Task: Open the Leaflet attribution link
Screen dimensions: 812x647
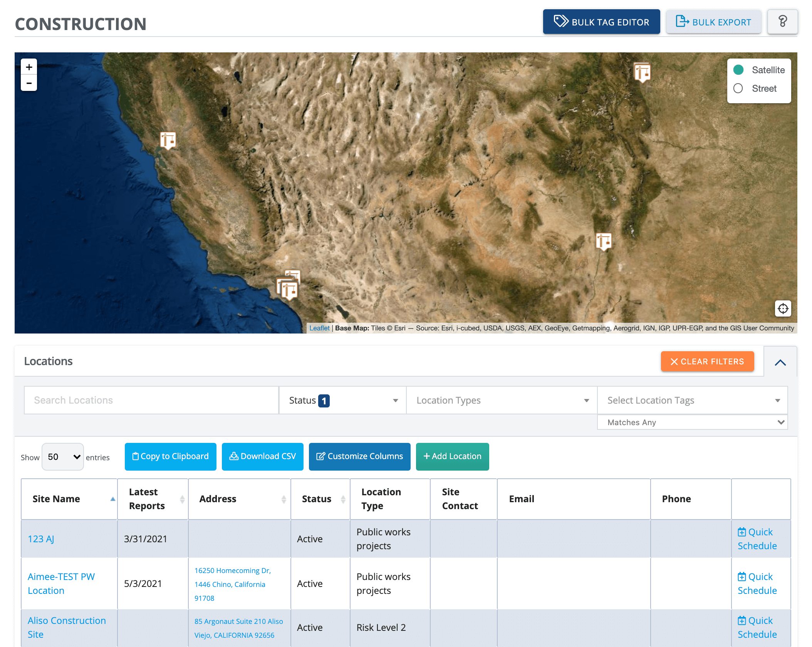Action: coord(319,328)
